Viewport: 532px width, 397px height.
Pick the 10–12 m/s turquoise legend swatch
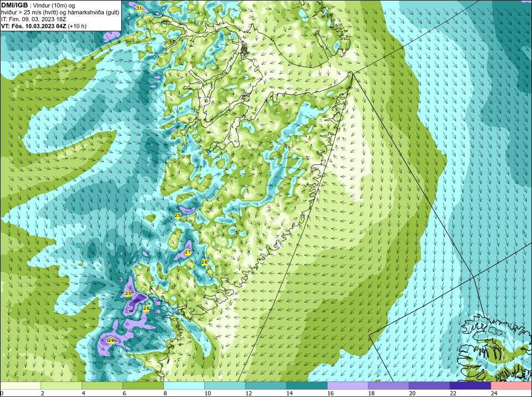(225, 386)
